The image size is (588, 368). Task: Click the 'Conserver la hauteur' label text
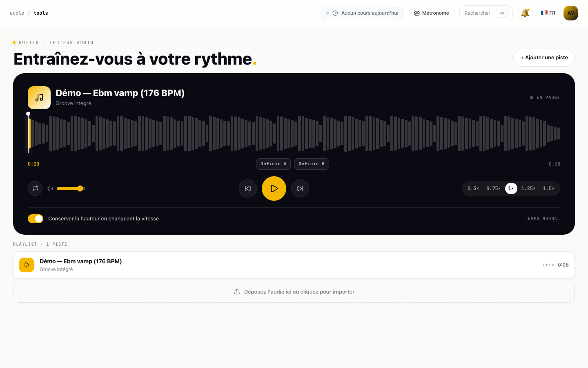click(x=104, y=219)
